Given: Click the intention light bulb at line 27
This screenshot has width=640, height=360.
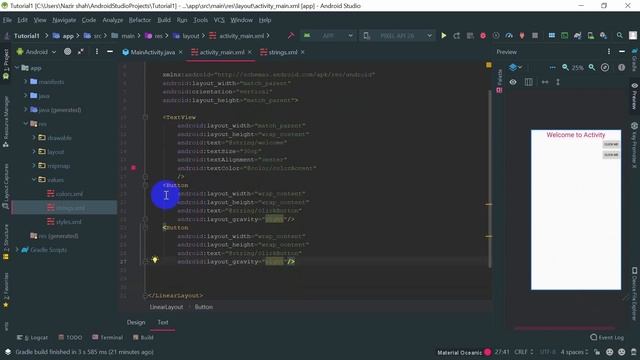Looking at the screenshot, I should [x=155, y=260].
